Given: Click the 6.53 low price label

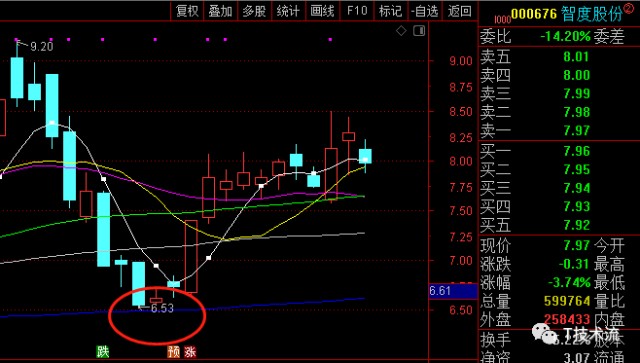Looking at the screenshot, I should [162, 308].
